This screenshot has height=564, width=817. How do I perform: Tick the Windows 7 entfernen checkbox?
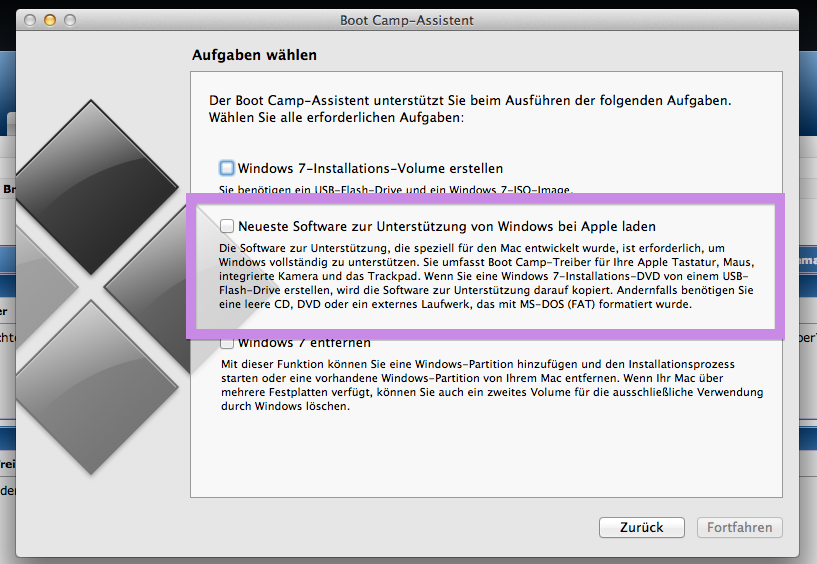click(227, 342)
